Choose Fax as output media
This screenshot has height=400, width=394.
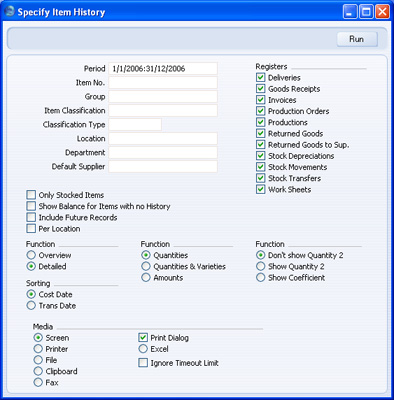38,382
